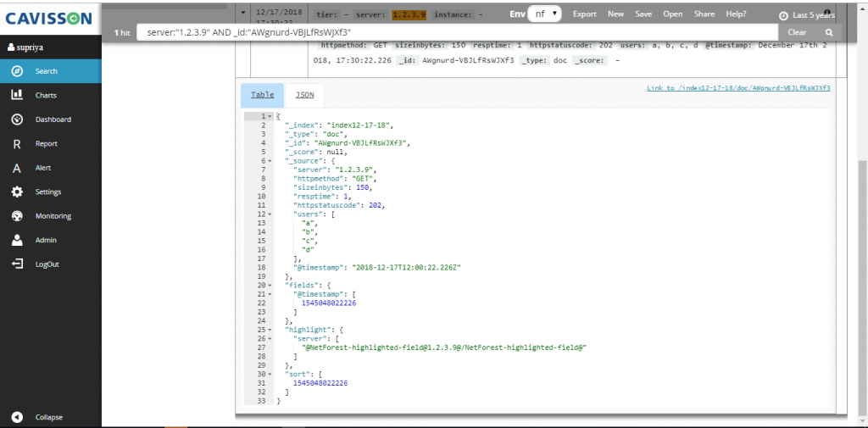This screenshot has height=428, width=868.
Task: Open the Export menu item
Action: (x=584, y=14)
